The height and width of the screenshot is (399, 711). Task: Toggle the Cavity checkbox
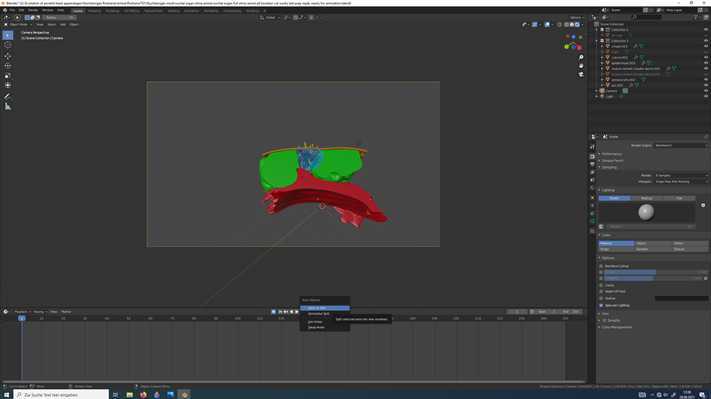601,285
